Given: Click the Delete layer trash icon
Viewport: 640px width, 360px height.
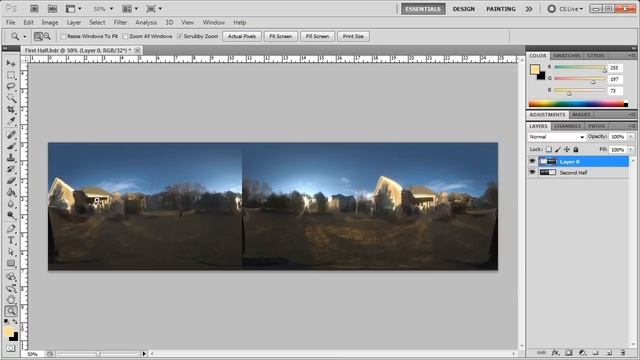Looking at the screenshot, I should point(622,352).
